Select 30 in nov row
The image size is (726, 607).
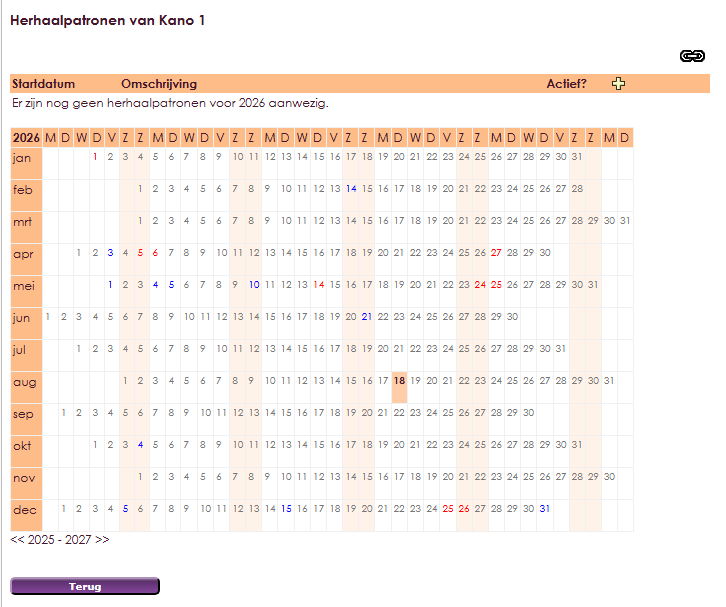(609, 477)
